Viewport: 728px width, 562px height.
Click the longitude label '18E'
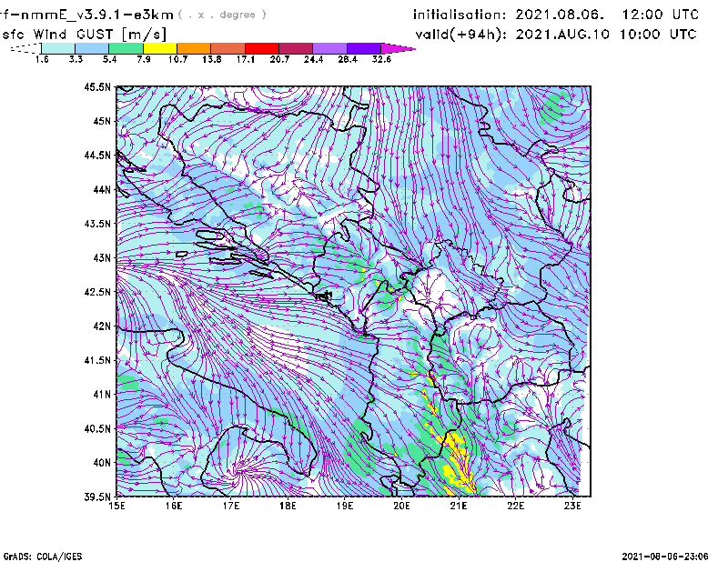click(x=288, y=506)
